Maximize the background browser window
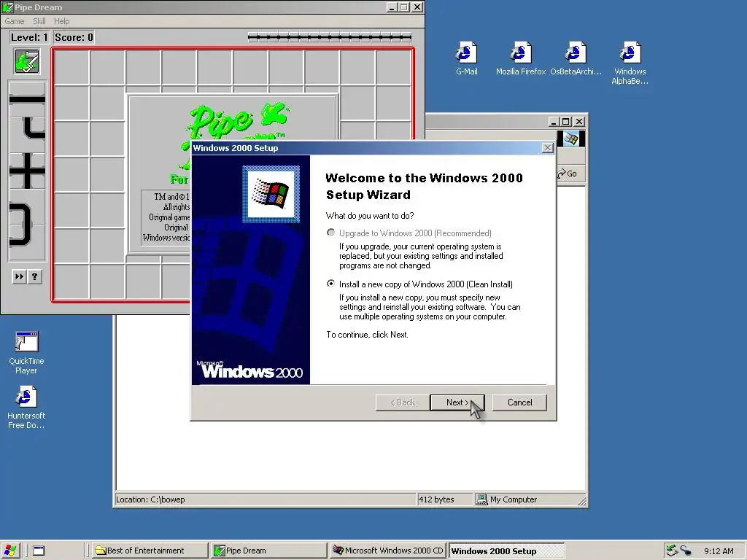 (x=565, y=122)
